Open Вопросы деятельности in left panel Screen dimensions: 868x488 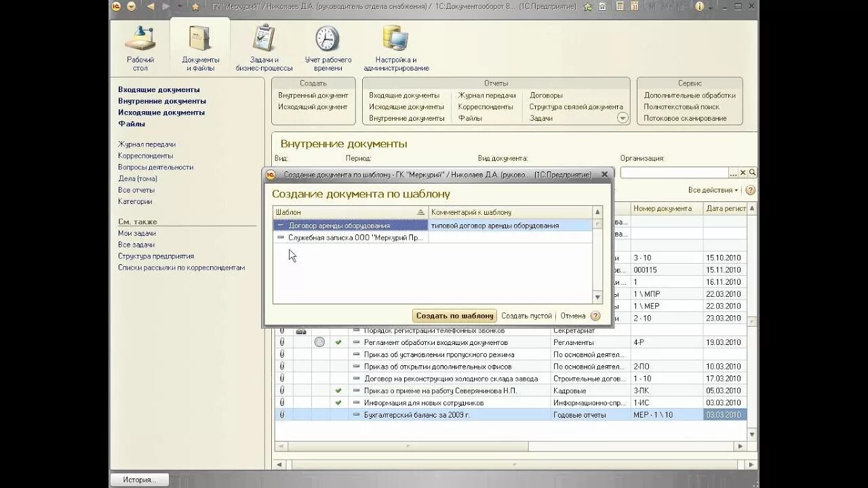[155, 167]
